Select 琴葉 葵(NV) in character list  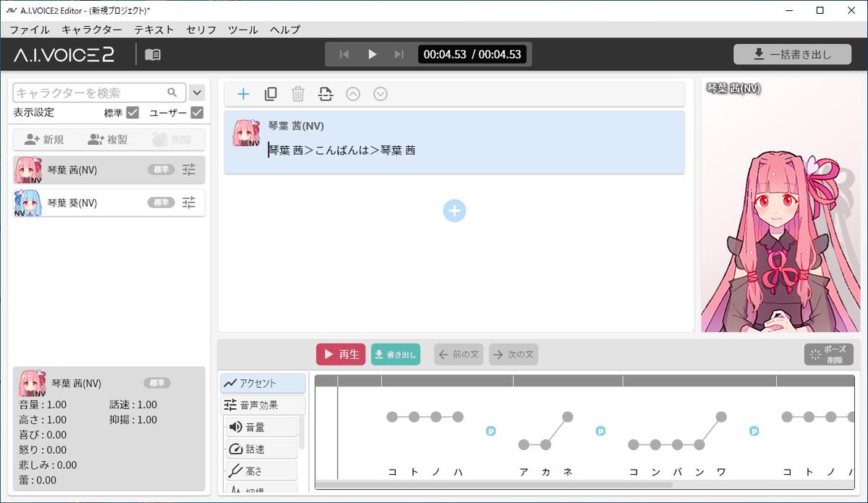pyautogui.click(x=109, y=203)
